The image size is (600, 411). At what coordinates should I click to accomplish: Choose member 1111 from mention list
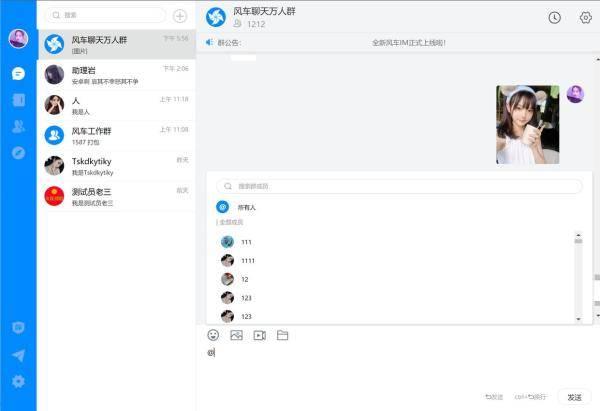[247, 261]
